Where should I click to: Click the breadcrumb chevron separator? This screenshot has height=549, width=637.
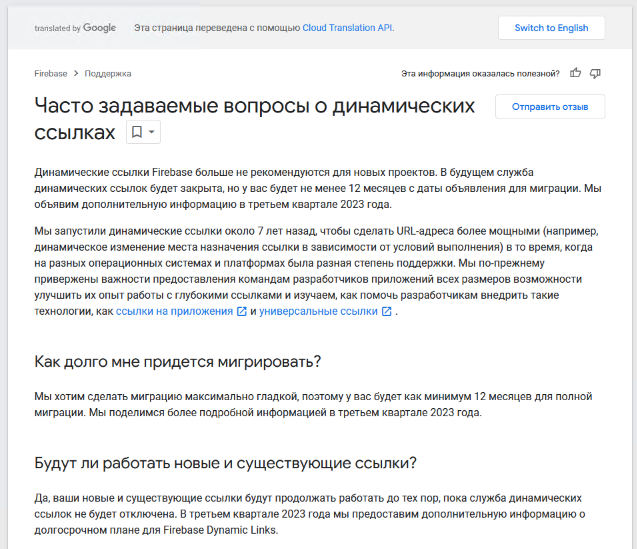[76, 74]
